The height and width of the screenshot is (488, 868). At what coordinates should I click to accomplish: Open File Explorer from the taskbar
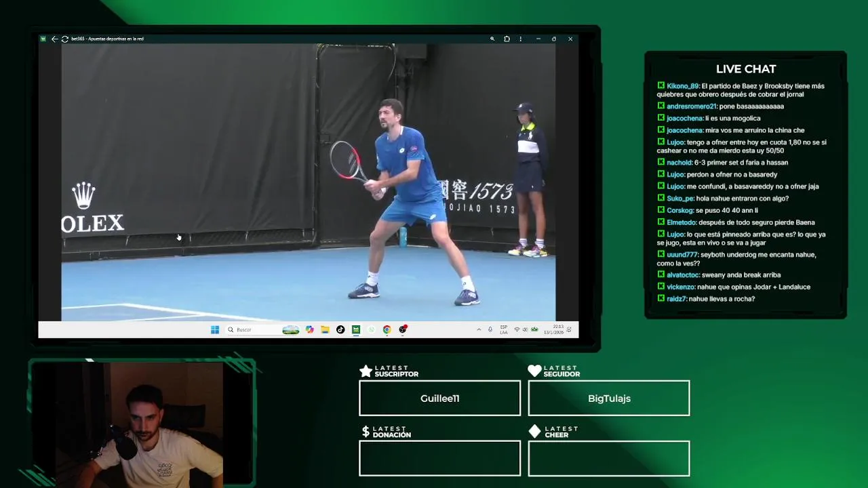[325, 329]
